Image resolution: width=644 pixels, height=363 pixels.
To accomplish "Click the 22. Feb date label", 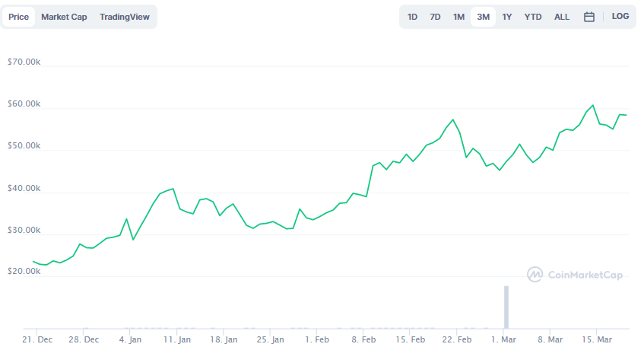I will (457, 339).
